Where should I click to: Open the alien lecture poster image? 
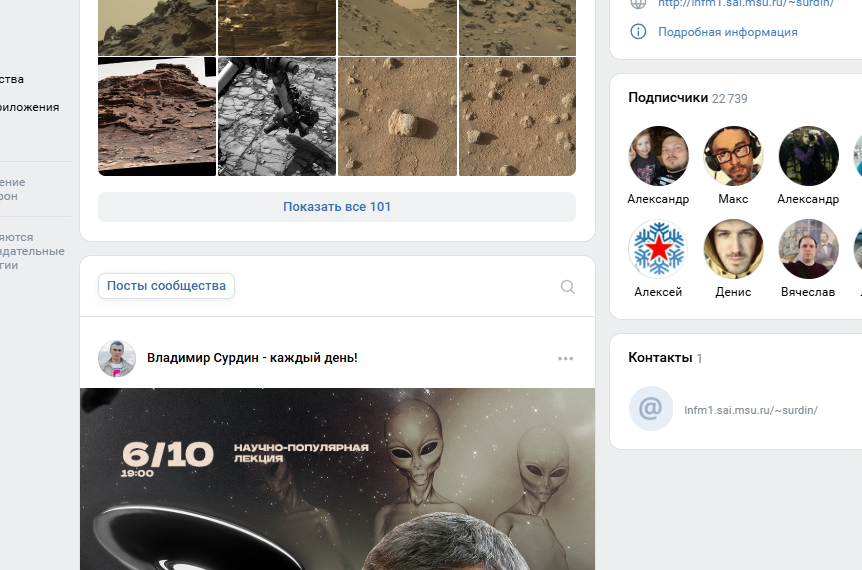pos(338,479)
